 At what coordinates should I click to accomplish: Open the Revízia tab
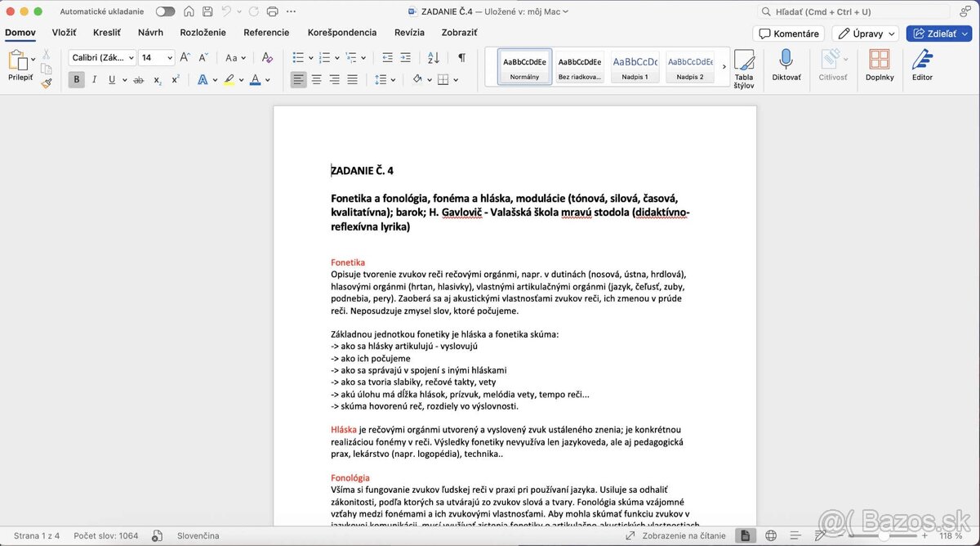409,32
